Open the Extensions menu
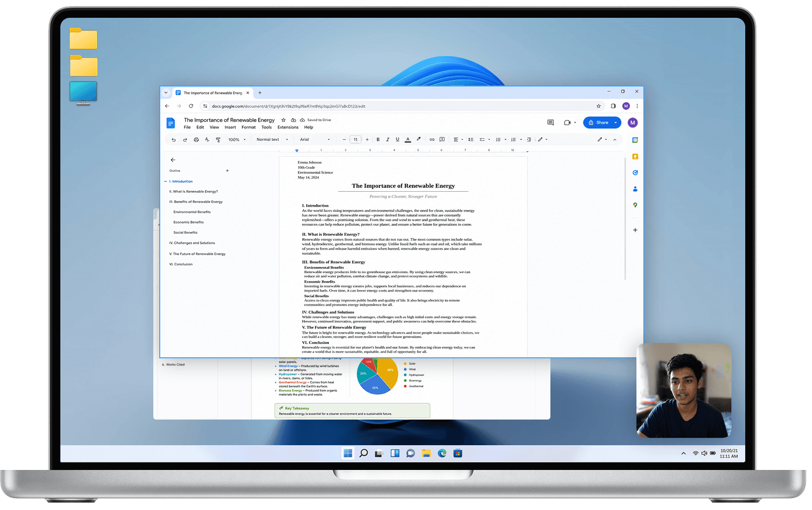Screen dimensions: 812x510 point(288,127)
